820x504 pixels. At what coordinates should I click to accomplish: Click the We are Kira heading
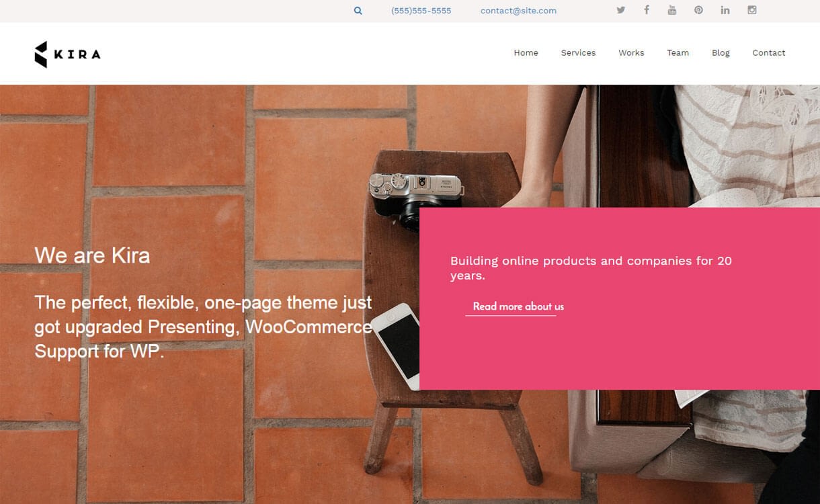pos(92,255)
